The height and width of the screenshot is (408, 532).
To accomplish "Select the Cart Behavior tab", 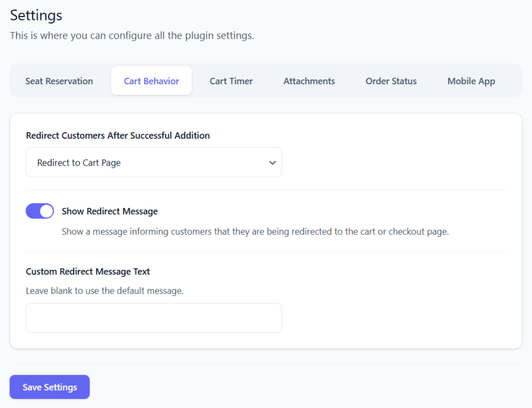I will (x=151, y=81).
